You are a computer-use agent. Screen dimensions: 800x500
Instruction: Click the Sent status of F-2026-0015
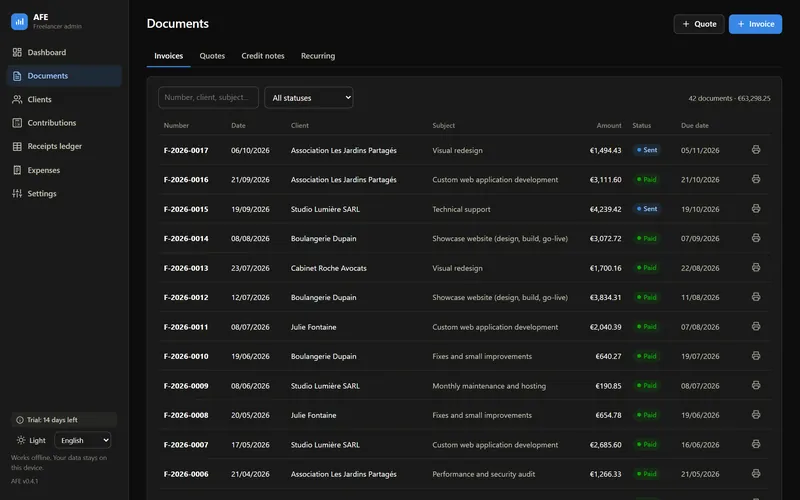(646, 209)
